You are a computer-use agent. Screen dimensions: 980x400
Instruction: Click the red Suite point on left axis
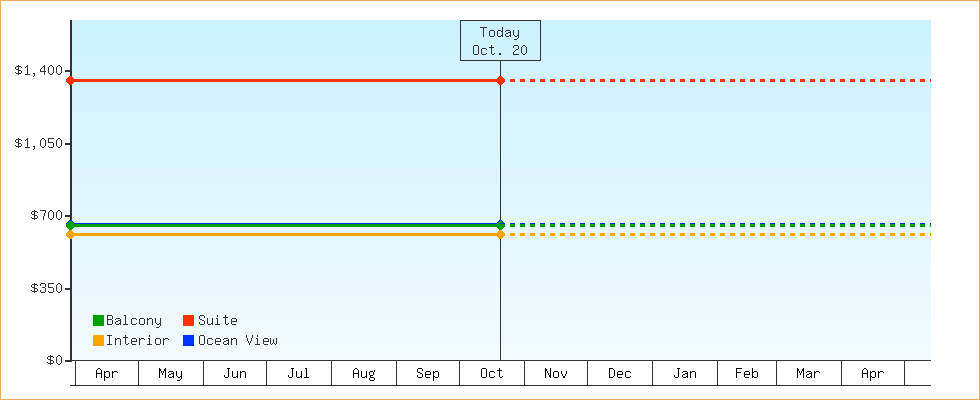click(x=70, y=80)
